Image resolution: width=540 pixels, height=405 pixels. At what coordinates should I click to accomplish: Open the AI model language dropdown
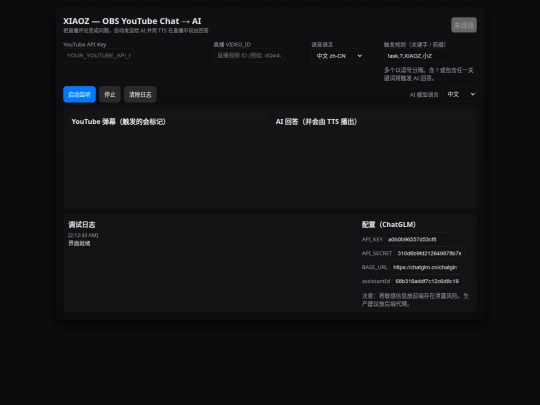tap(460, 94)
